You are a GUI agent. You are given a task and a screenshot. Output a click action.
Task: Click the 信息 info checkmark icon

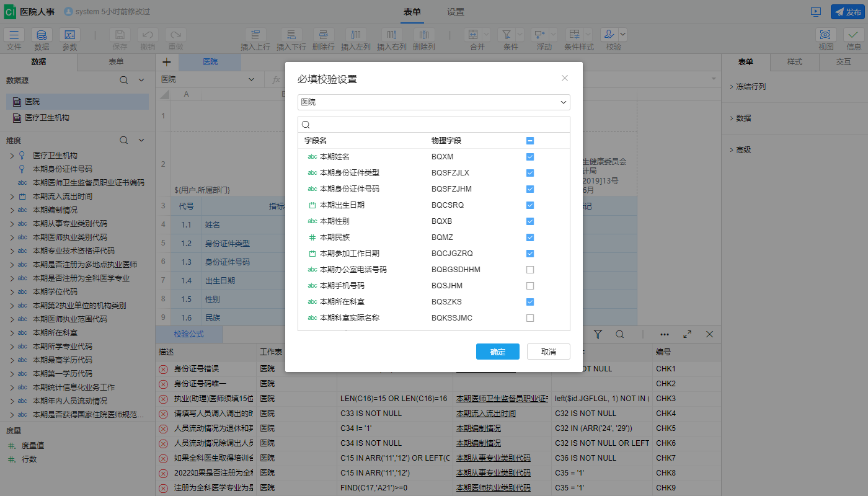coord(854,35)
